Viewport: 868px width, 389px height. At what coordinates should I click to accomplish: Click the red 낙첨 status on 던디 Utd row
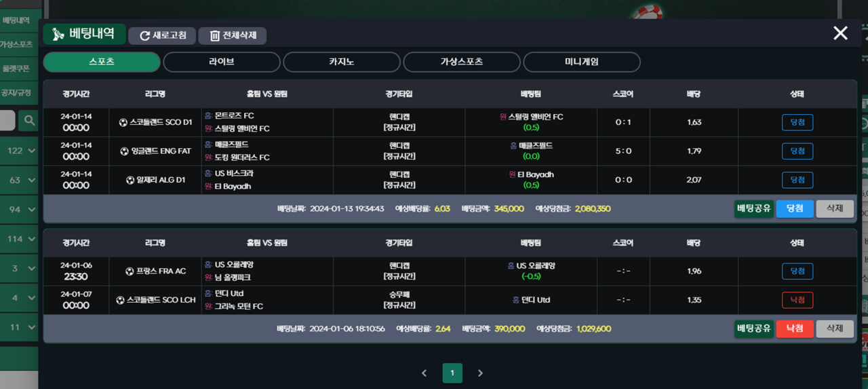click(x=797, y=300)
